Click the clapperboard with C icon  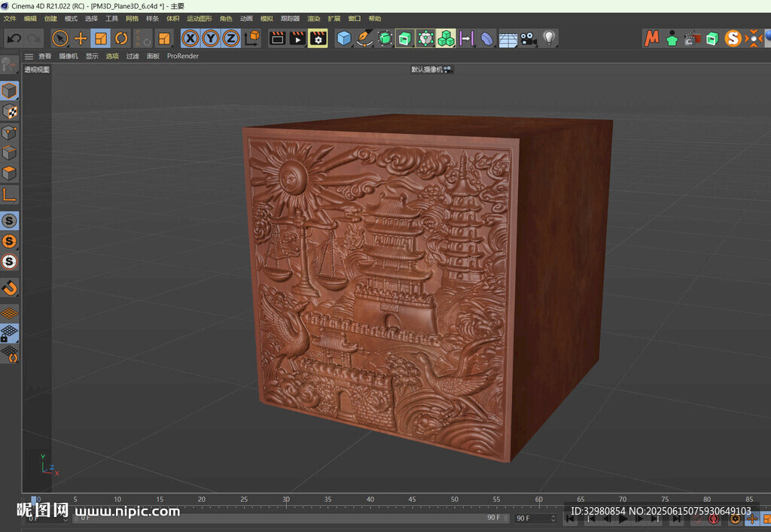click(692, 38)
